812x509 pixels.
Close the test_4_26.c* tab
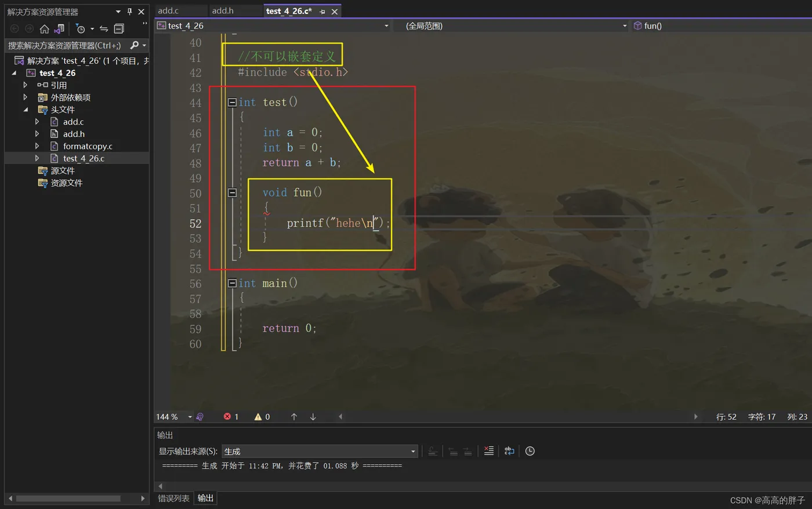coord(335,12)
